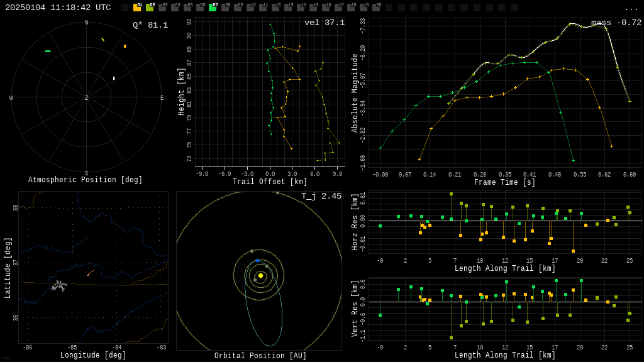
Task: Click the radiant R marker in polar plot
Action: [x=114, y=79]
